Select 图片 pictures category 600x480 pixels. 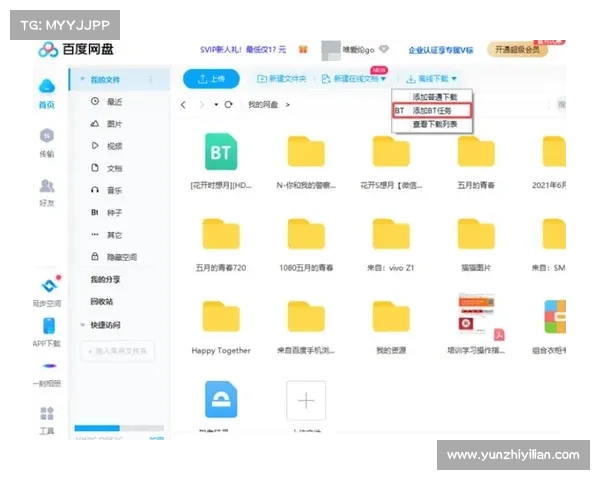point(106,124)
